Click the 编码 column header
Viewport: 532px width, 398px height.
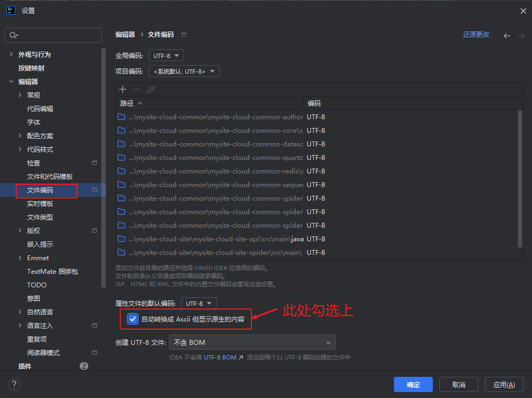coord(413,103)
